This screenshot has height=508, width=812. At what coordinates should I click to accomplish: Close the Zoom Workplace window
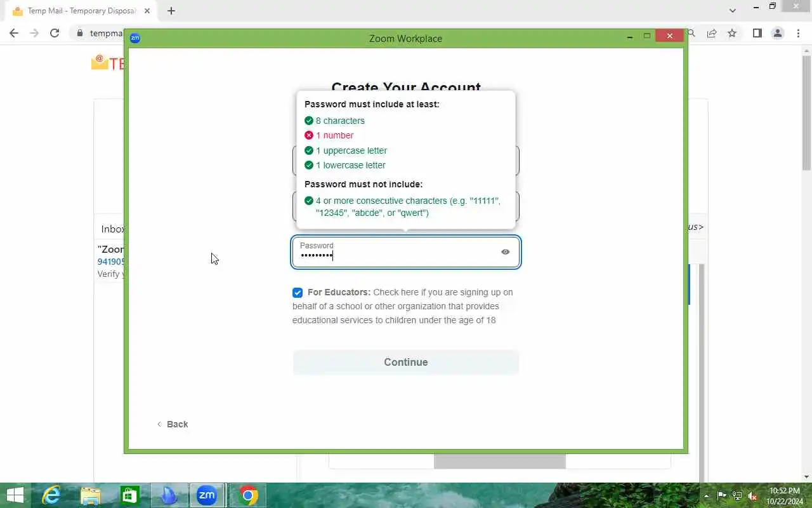(x=670, y=36)
